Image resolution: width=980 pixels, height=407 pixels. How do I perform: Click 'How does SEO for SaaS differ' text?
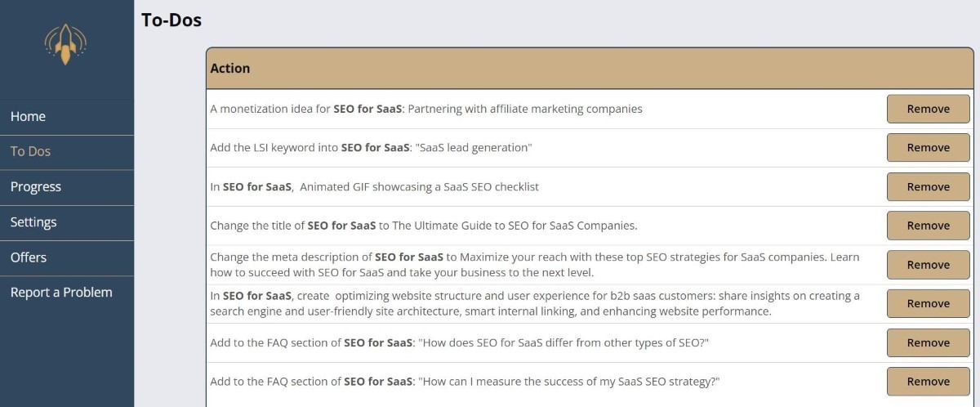(563, 343)
